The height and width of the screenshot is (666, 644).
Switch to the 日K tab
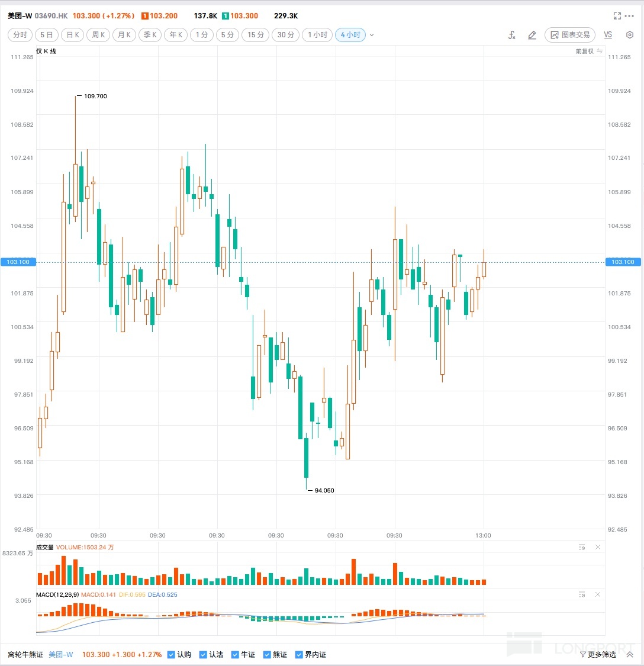73,35
